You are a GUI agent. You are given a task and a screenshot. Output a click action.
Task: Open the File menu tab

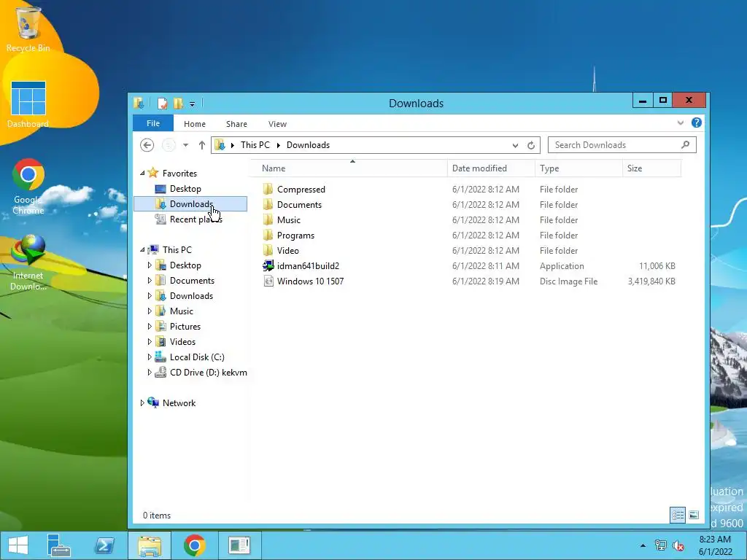coord(153,123)
